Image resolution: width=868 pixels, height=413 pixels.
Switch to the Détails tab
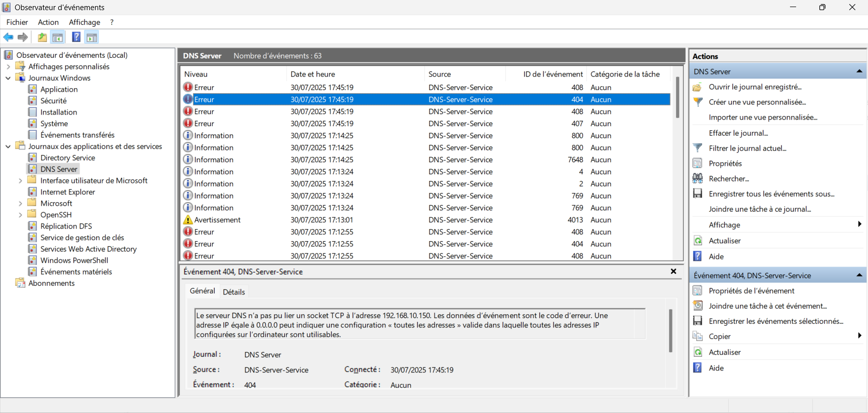[x=233, y=292]
